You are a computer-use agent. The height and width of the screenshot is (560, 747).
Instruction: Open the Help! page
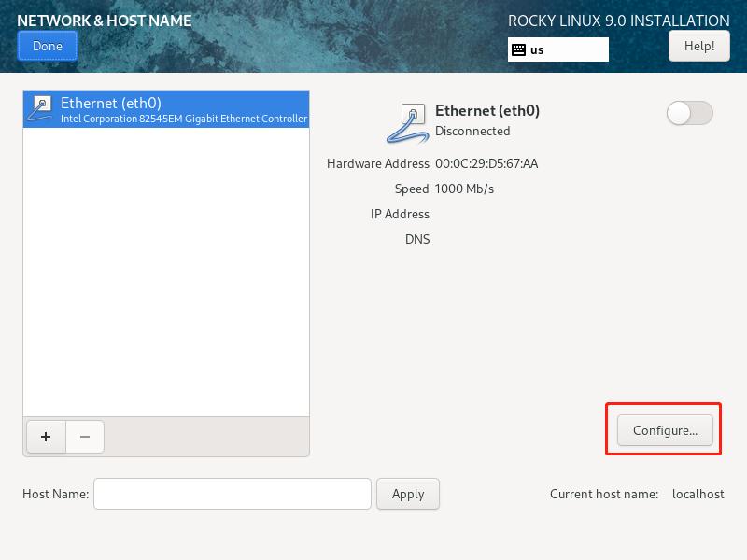(x=698, y=45)
